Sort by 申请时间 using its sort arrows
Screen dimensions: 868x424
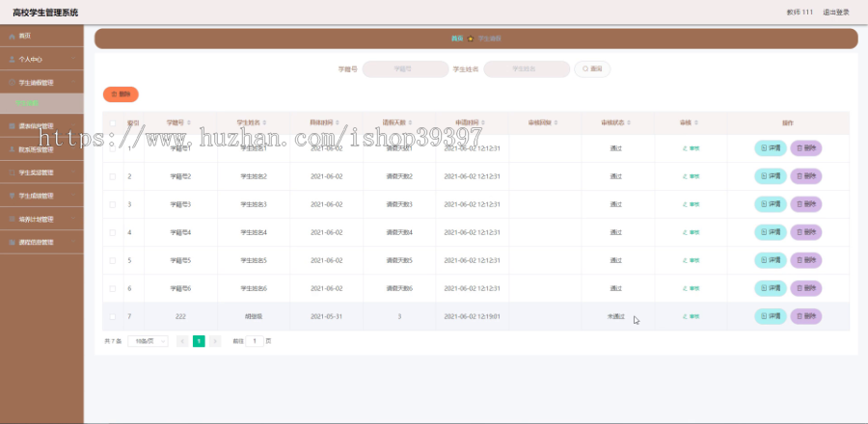click(483, 122)
